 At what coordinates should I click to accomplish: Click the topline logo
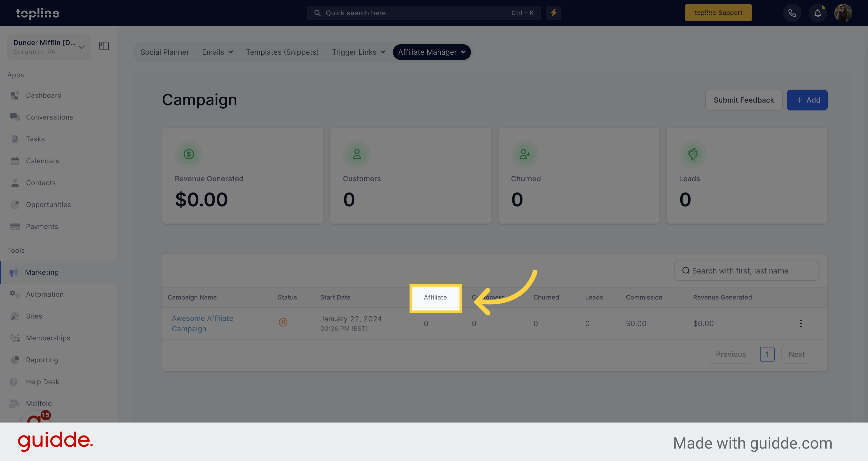point(37,13)
